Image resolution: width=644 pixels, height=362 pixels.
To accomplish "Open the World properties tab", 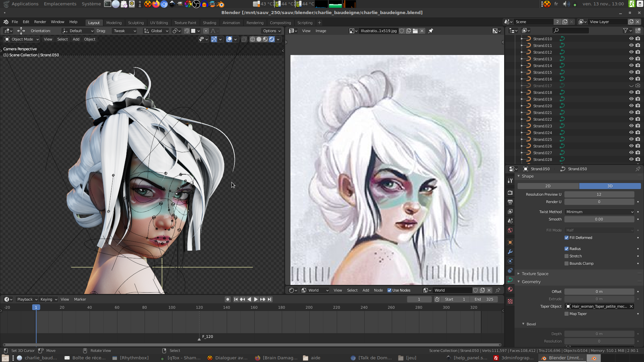I will click(x=510, y=230).
